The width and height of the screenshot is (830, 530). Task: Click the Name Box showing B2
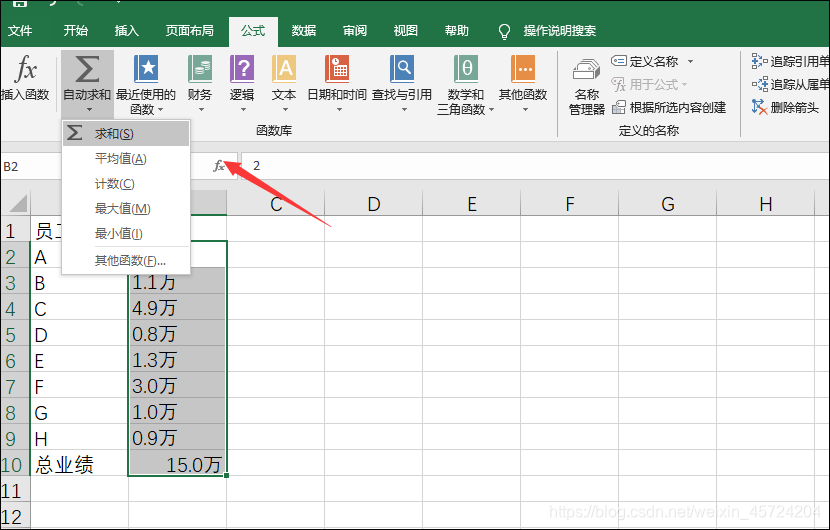click(31, 166)
